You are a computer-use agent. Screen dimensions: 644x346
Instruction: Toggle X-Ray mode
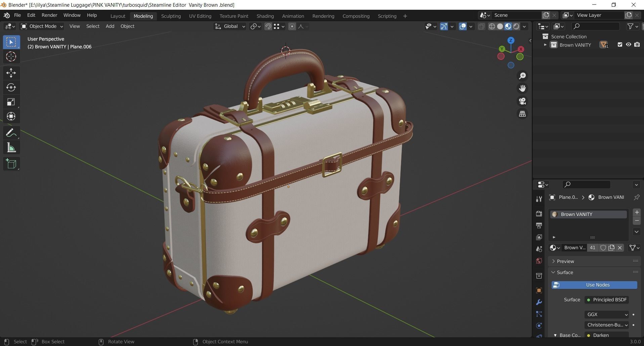(x=481, y=27)
